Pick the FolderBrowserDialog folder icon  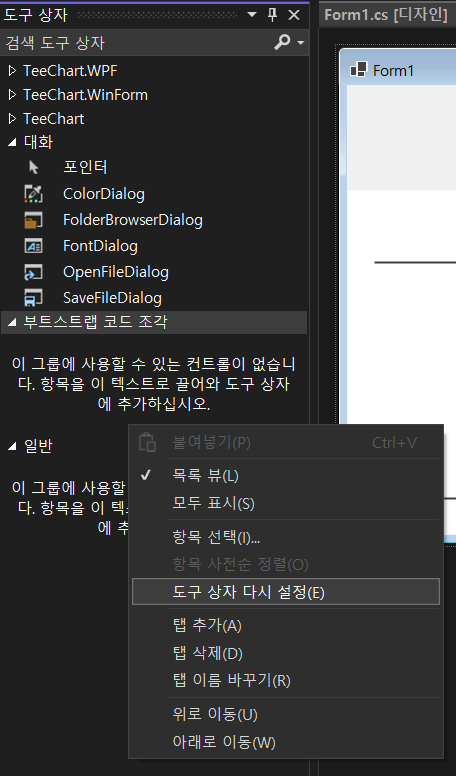point(33,220)
